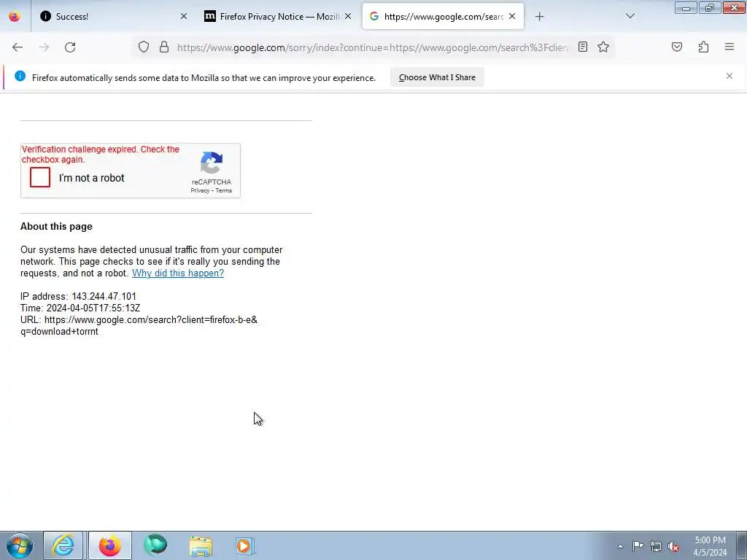Click the muted volume tray icon
The height and width of the screenshot is (560, 747).
[x=673, y=546]
